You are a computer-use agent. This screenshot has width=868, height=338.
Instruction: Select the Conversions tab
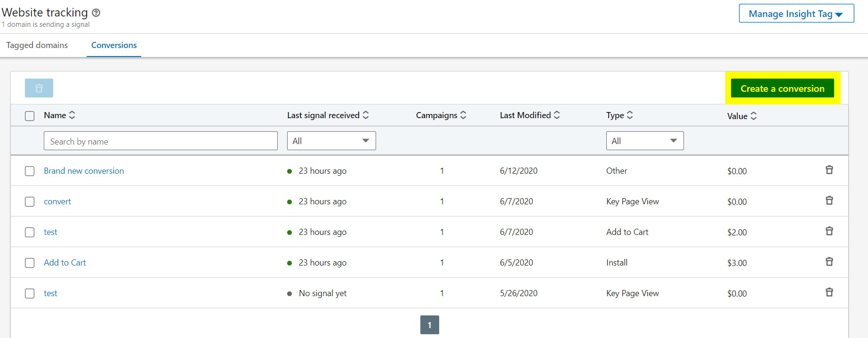114,45
